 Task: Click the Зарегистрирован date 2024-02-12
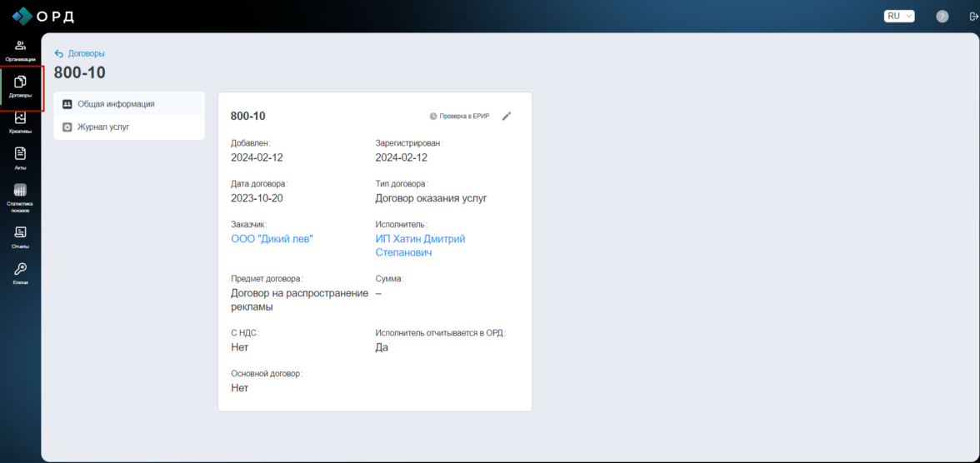402,157
